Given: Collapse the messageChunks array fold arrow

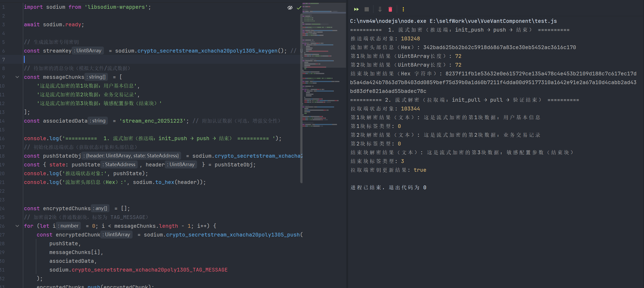Looking at the screenshot, I should click(17, 77).
